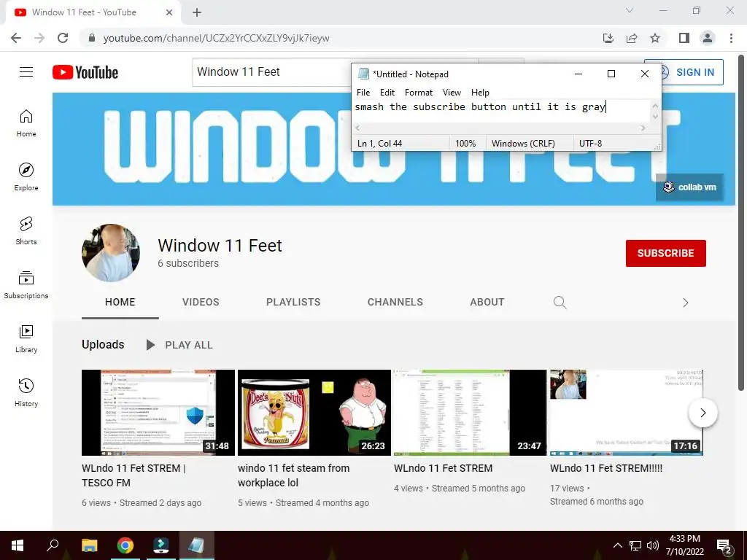Open the Windows Start menu
The image size is (747, 560).
(x=18, y=545)
